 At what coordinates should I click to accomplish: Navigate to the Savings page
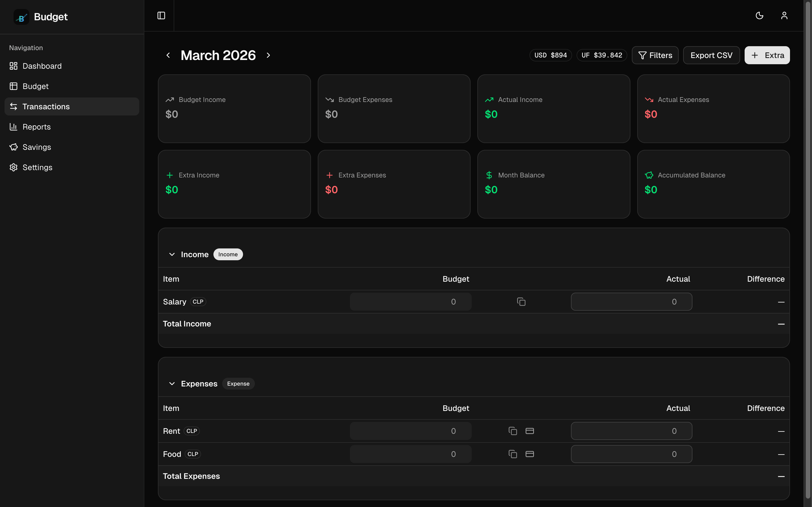[x=37, y=147]
